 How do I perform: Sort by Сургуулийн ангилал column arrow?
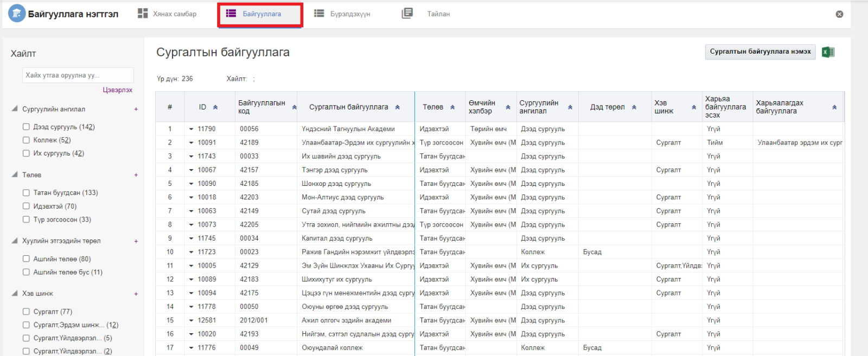click(570, 107)
